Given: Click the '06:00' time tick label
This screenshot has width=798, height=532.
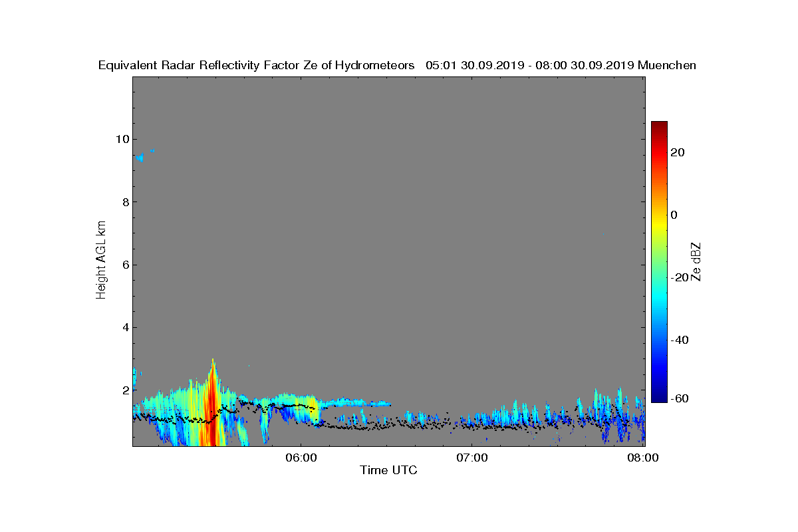Looking at the screenshot, I should click(301, 458).
